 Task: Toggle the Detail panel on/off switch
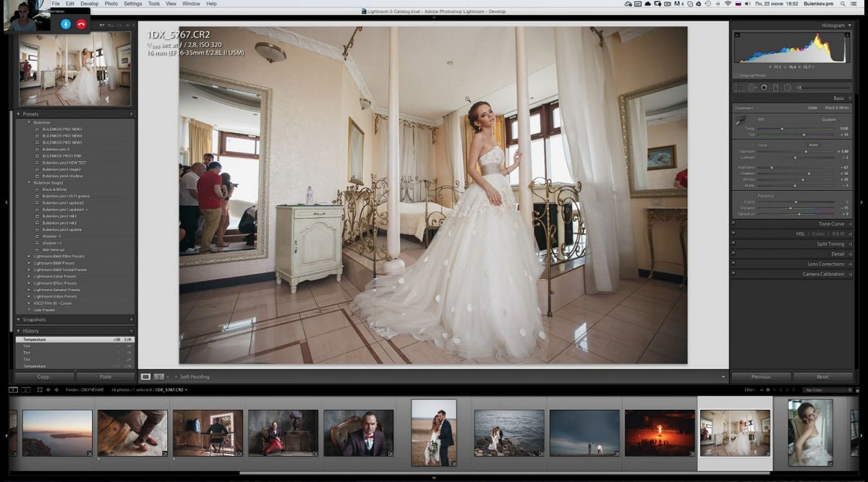pos(733,254)
